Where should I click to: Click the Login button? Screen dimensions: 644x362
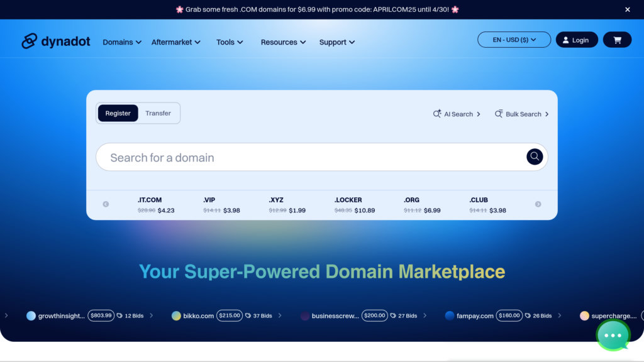tap(576, 40)
